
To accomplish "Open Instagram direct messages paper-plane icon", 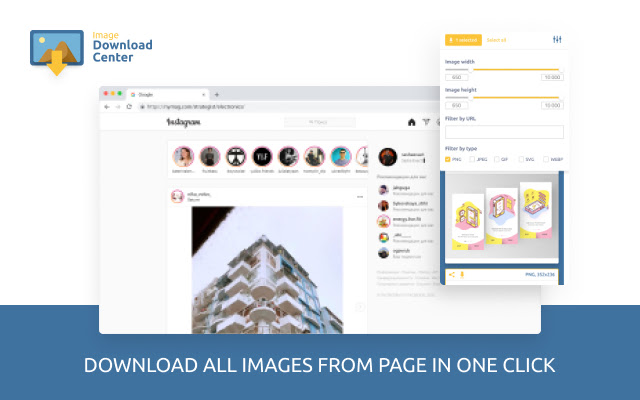I will 426,122.
